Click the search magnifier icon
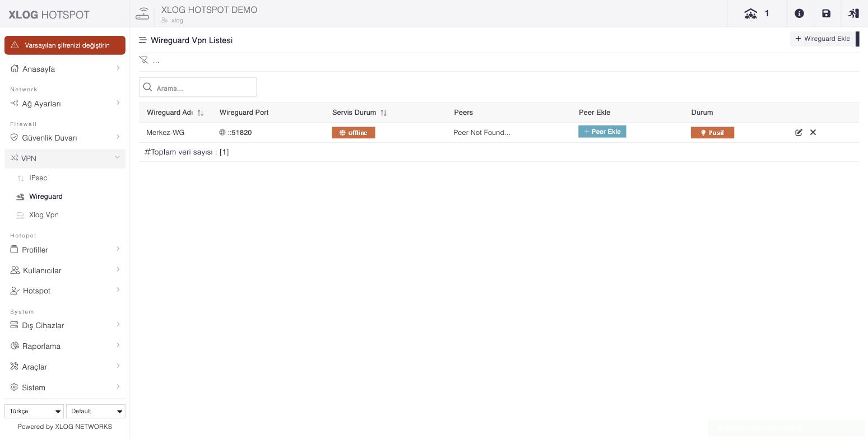This screenshot has width=868, height=439. pyautogui.click(x=148, y=87)
